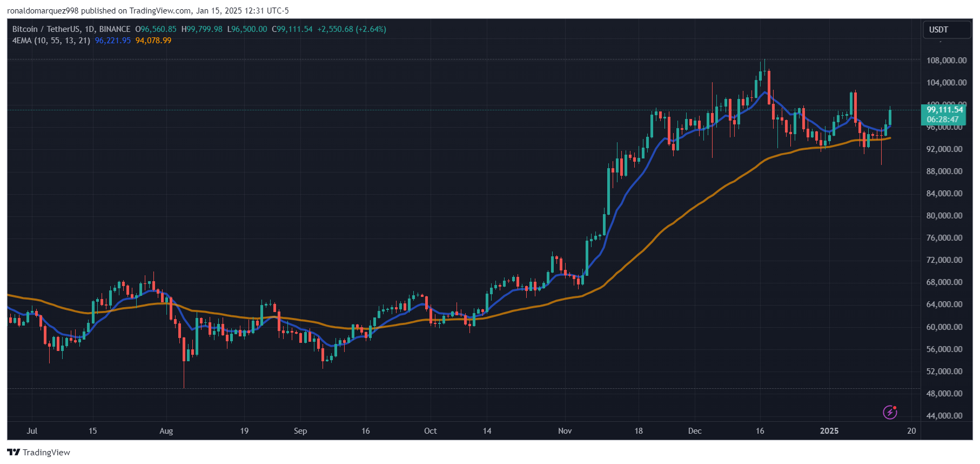Click the 16 date label between Sep and Oct
The height and width of the screenshot is (464, 980).
tap(366, 431)
